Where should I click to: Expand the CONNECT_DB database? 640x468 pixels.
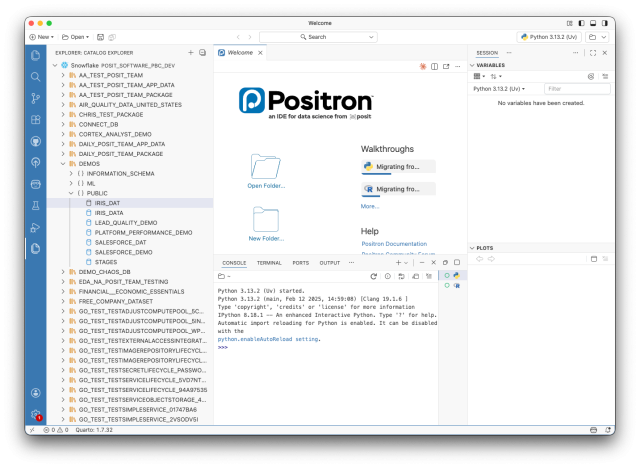(x=63, y=124)
